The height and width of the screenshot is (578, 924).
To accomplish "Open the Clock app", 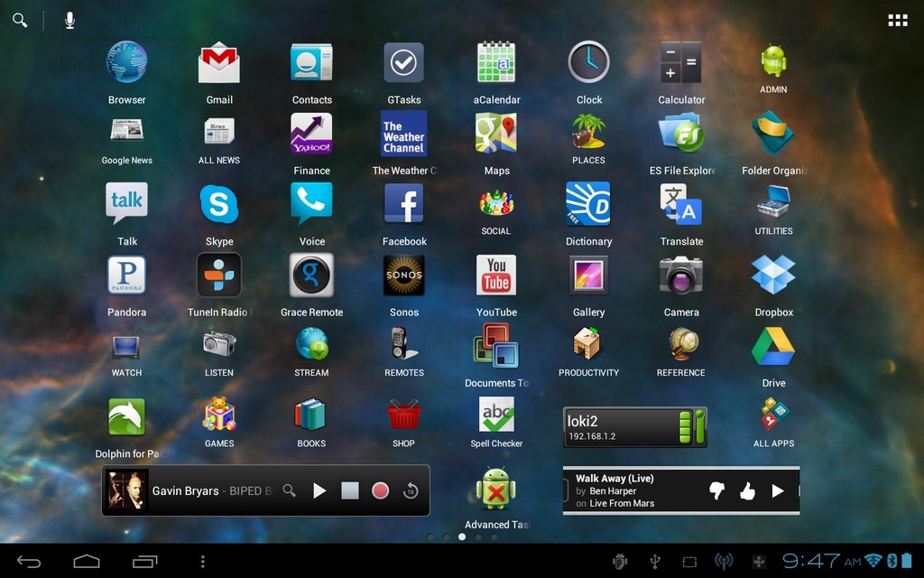I will pos(588,62).
